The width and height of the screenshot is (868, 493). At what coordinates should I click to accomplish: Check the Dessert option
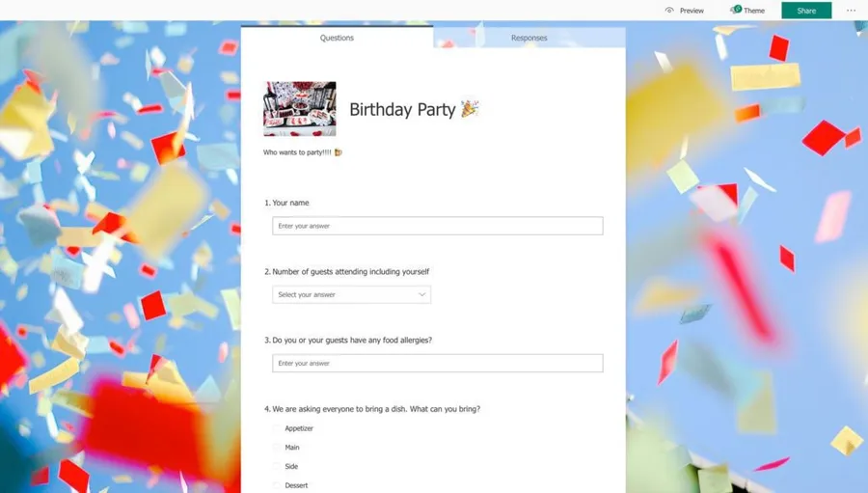[x=276, y=485]
